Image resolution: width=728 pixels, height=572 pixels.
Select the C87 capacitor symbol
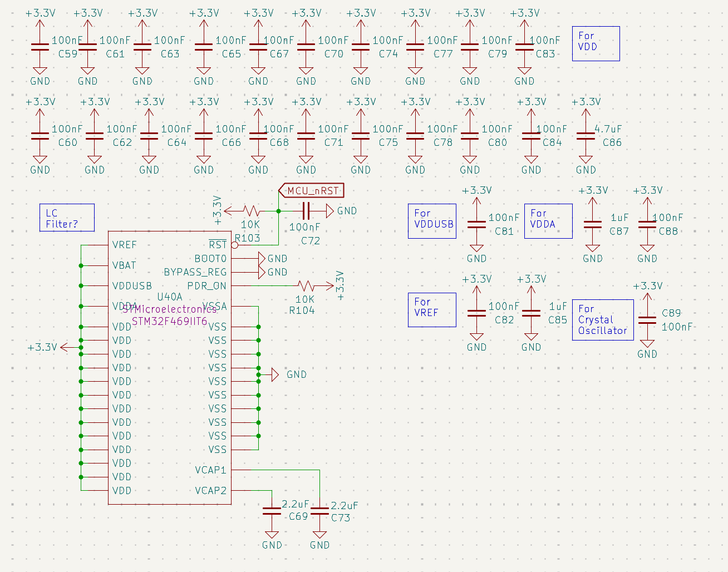tap(593, 224)
